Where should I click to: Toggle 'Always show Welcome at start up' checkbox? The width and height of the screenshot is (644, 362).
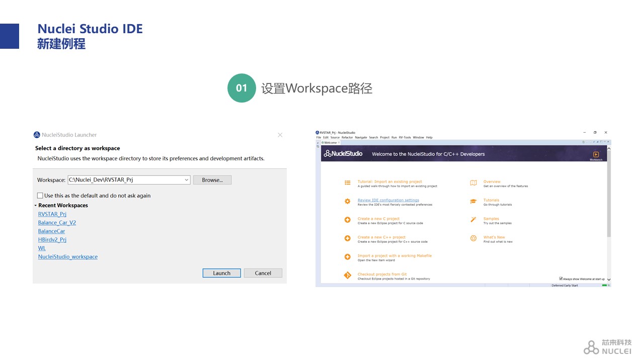561,279
